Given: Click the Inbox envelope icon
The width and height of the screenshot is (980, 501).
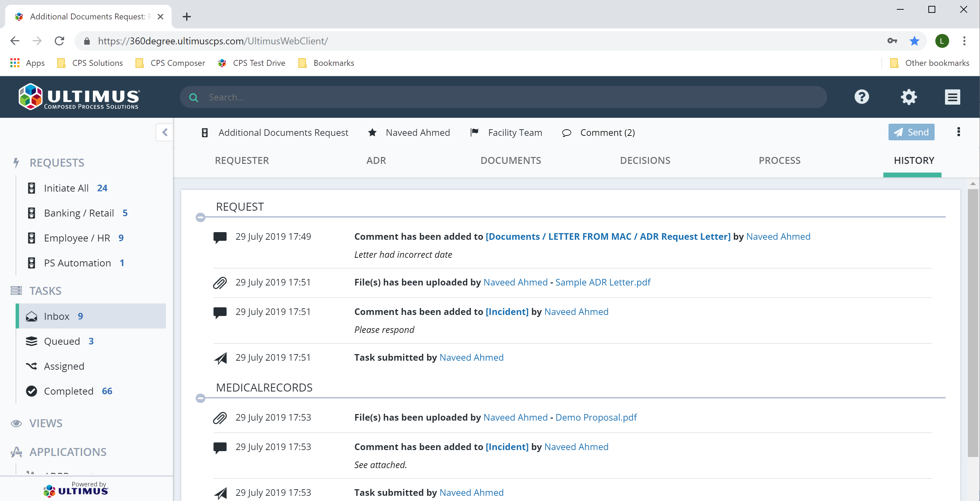Looking at the screenshot, I should click(x=31, y=316).
